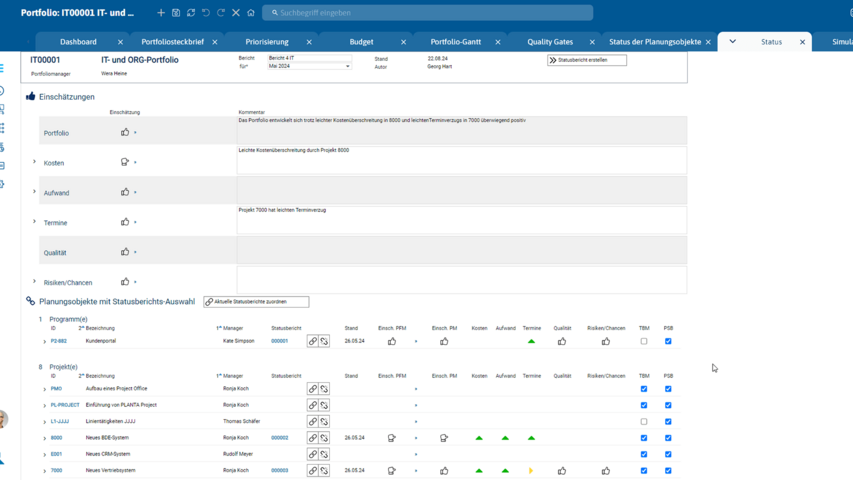
Task: Expand the Kosten assessment row
Action: click(34, 162)
